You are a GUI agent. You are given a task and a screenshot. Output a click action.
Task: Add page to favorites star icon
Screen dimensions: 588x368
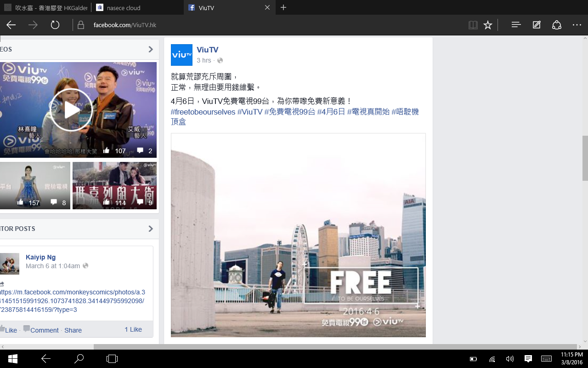pos(488,25)
